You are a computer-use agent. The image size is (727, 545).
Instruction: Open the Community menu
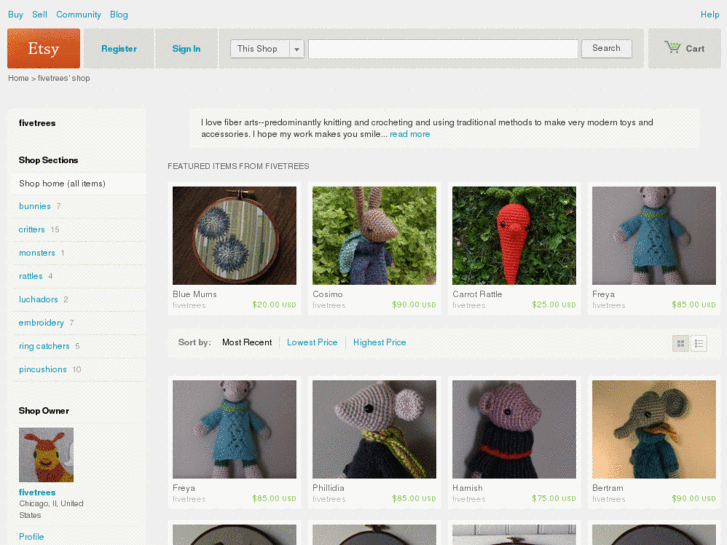(79, 14)
